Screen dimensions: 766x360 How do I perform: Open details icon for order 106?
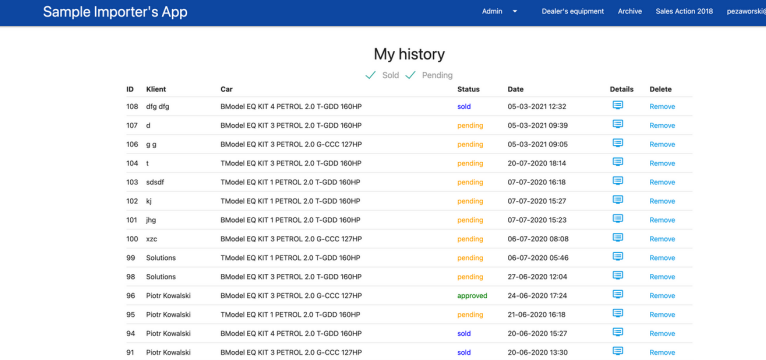coord(617,143)
